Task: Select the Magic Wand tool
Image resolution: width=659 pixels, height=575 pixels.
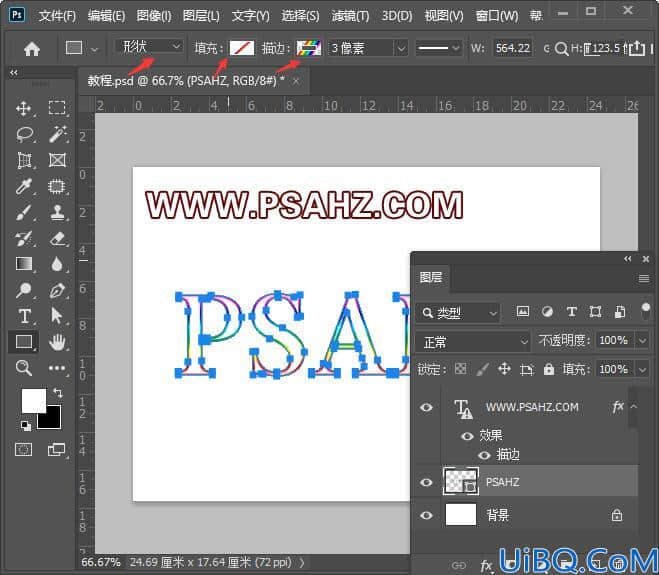Action: pyautogui.click(x=57, y=135)
